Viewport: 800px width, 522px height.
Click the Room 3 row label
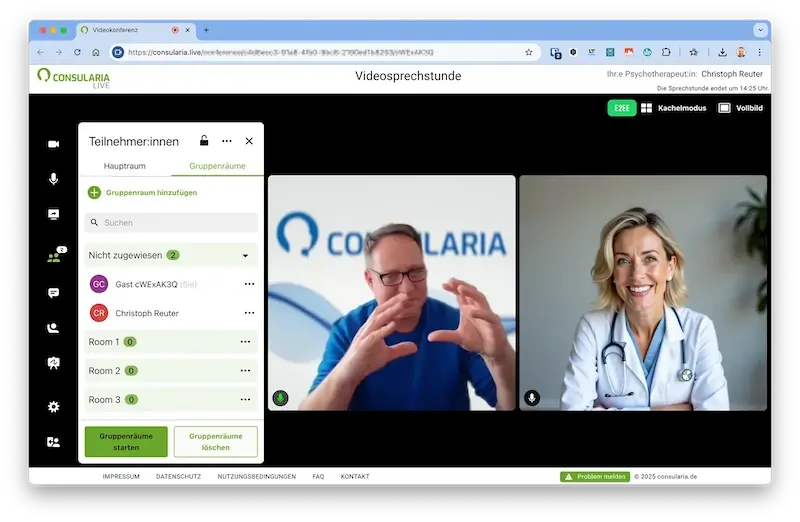point(104,400)
